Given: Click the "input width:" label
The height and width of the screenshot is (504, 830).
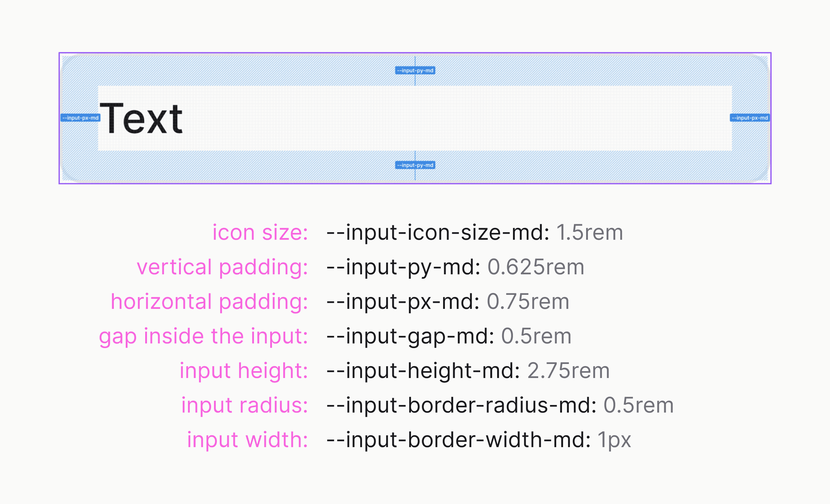Looking at the screenshot, I should pos(247,440).
